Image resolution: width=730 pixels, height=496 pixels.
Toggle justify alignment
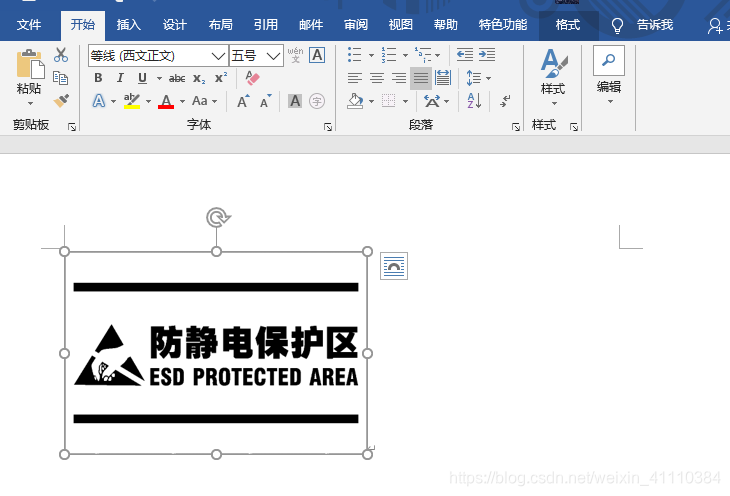421,78
